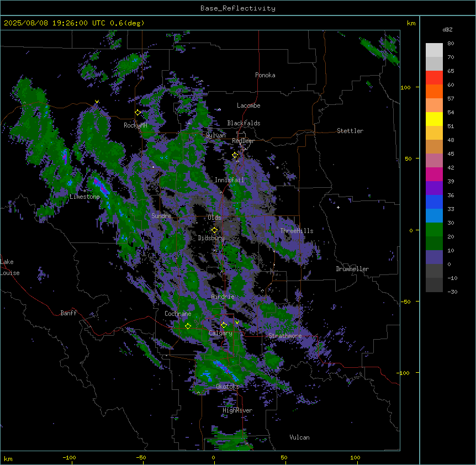This screenshot has height=465, width=476.
Task: Select the magenta 42–39 dBZ legend swatch
Action: tap(434, 175)
